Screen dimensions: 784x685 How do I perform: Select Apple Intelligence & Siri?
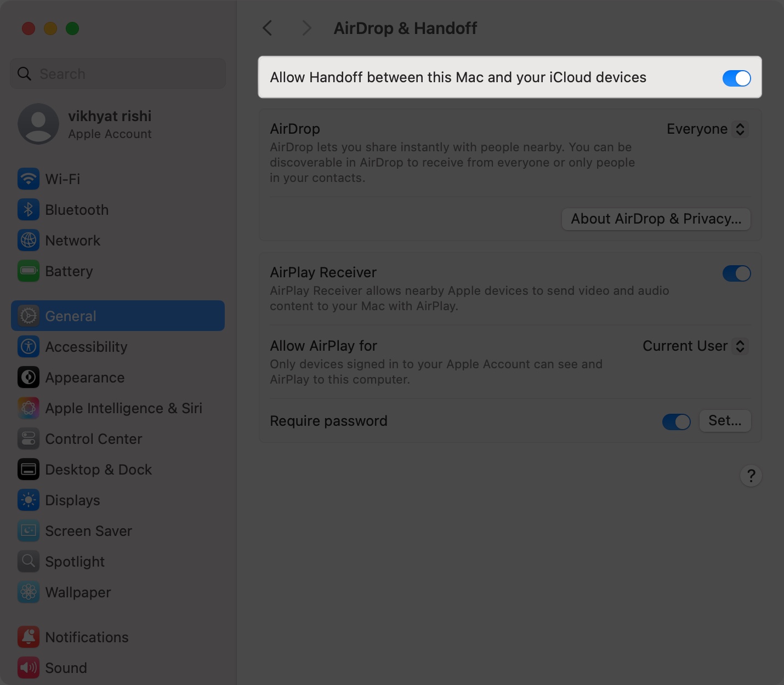tap(123, 408)
